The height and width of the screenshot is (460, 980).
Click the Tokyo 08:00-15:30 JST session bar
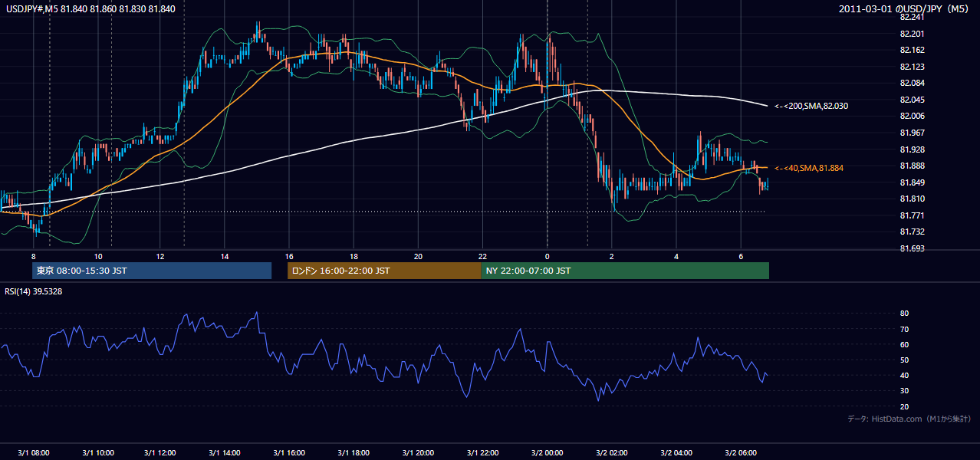(152, 271)
